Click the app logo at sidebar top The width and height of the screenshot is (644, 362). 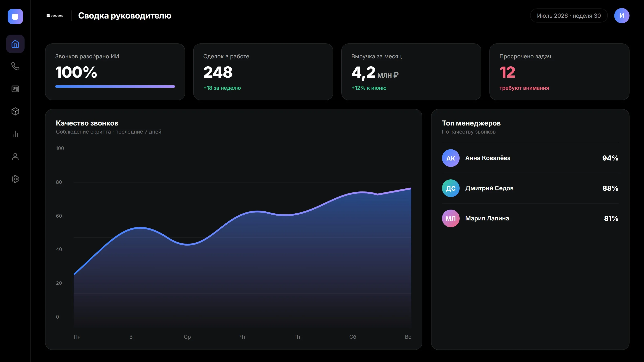[15, 16]
